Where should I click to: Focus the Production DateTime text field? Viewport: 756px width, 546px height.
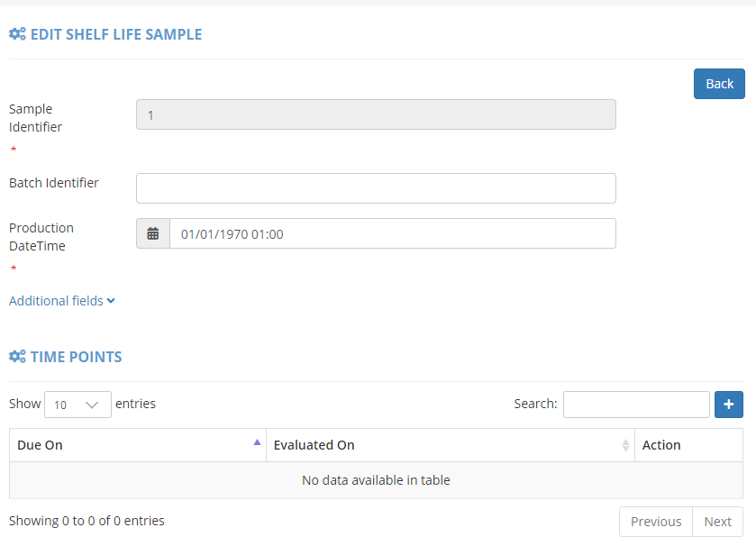[392, 233]
